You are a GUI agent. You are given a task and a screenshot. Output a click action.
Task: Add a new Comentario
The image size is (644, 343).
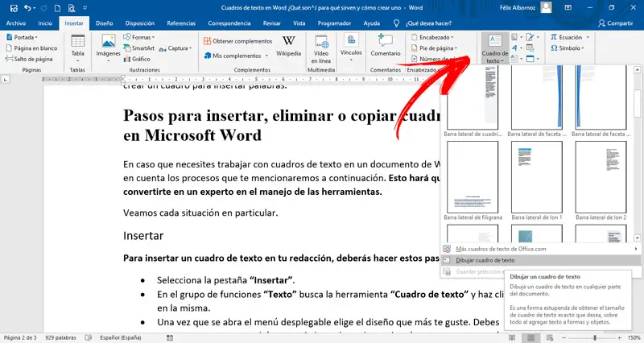coord(386,46)
